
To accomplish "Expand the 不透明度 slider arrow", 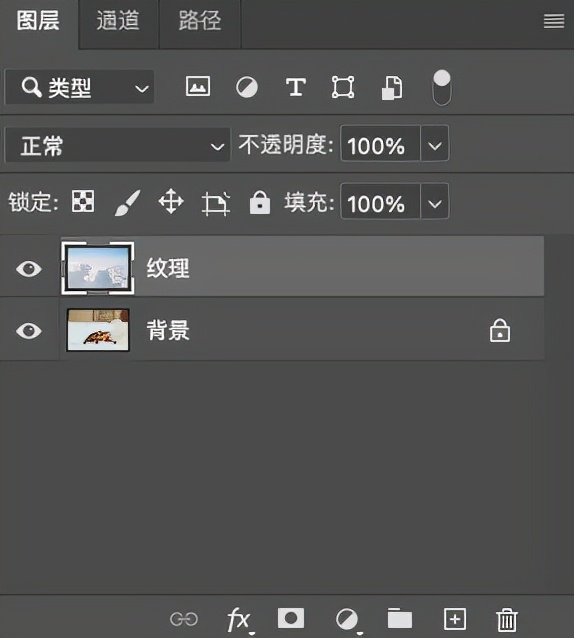I will point(435,144).
